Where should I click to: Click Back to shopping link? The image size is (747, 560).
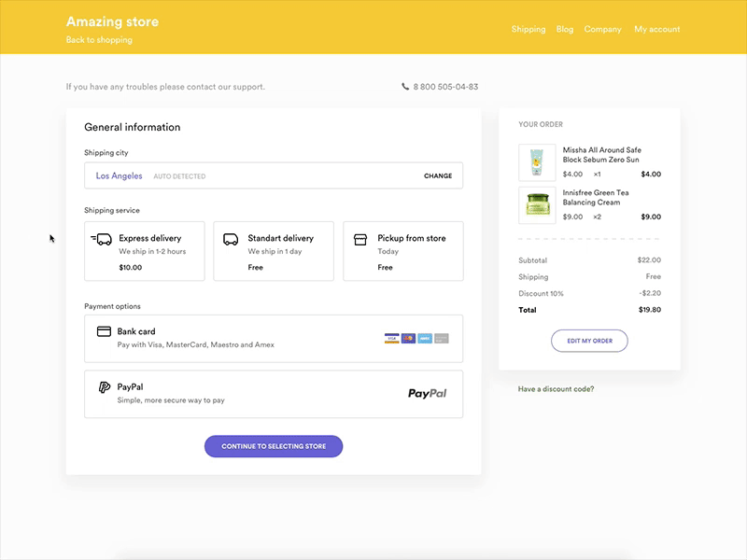click(x=99, y=40)
